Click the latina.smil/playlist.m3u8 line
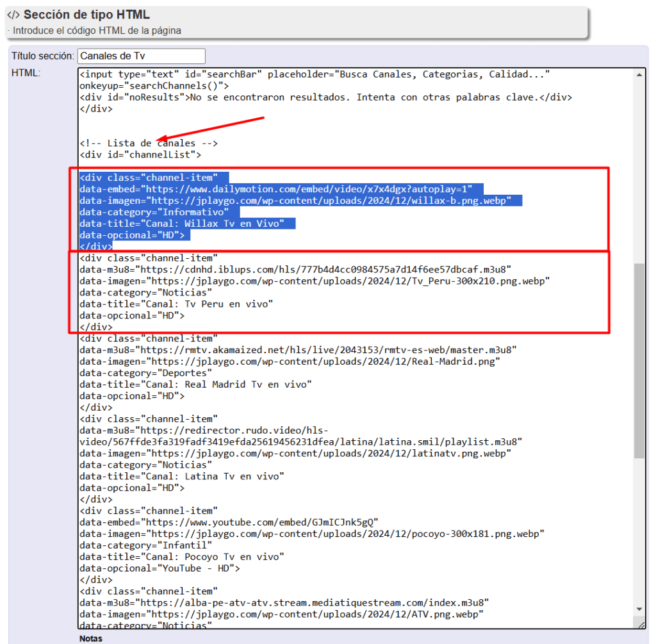The height and width of the screenshot is (644, 656). click(x=301, y=442)
